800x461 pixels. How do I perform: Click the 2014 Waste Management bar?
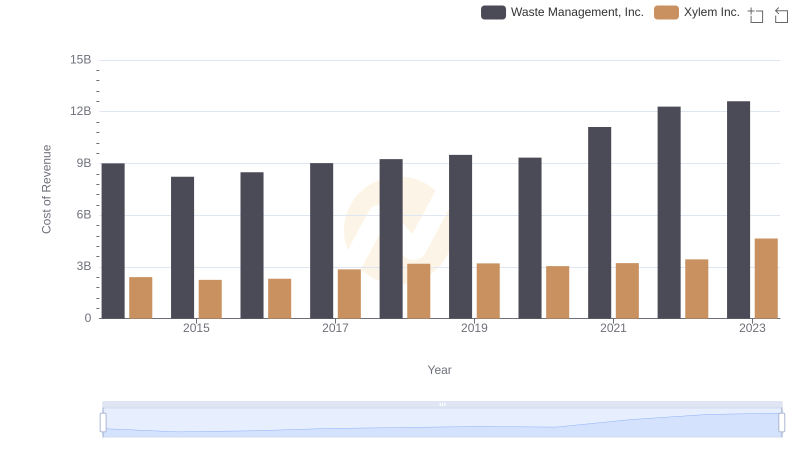click(x=113, y=241)
